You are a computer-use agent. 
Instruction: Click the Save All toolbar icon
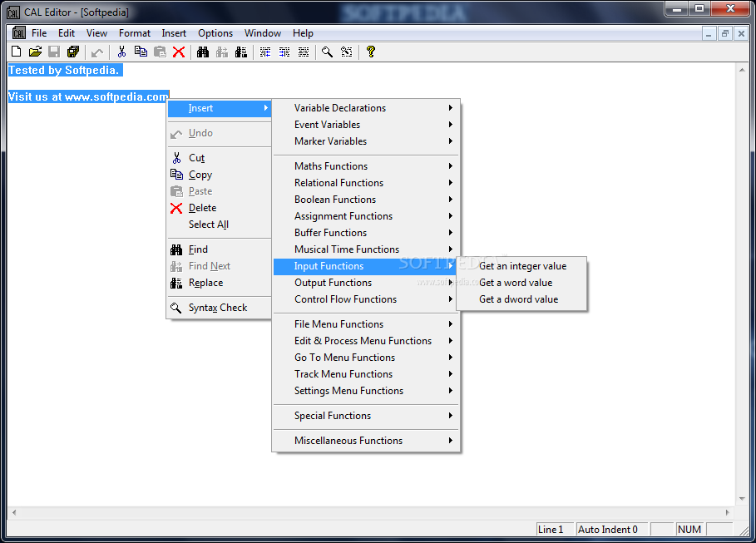73,52
